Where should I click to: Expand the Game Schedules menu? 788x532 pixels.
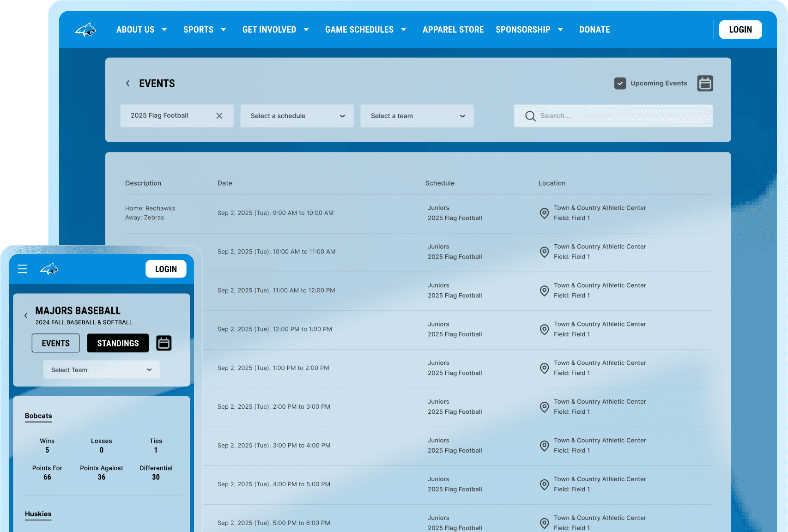pos(365,30)
